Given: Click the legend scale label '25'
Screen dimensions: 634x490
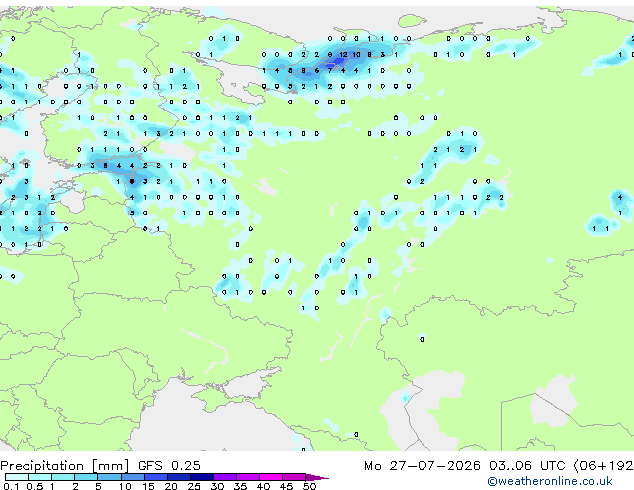Looking at the screenshot, I should point(194,486).
